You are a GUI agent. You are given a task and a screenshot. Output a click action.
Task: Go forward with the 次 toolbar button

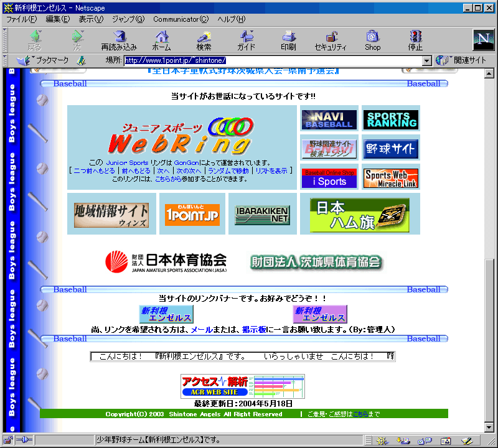(x=77, y=40)
